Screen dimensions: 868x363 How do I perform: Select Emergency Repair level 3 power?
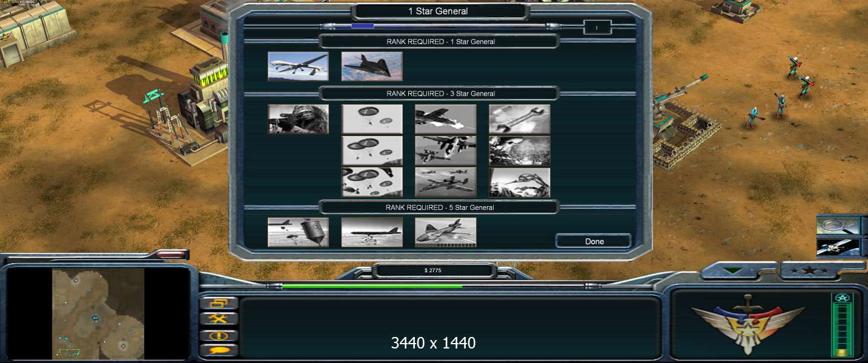(x=520, y=182)
